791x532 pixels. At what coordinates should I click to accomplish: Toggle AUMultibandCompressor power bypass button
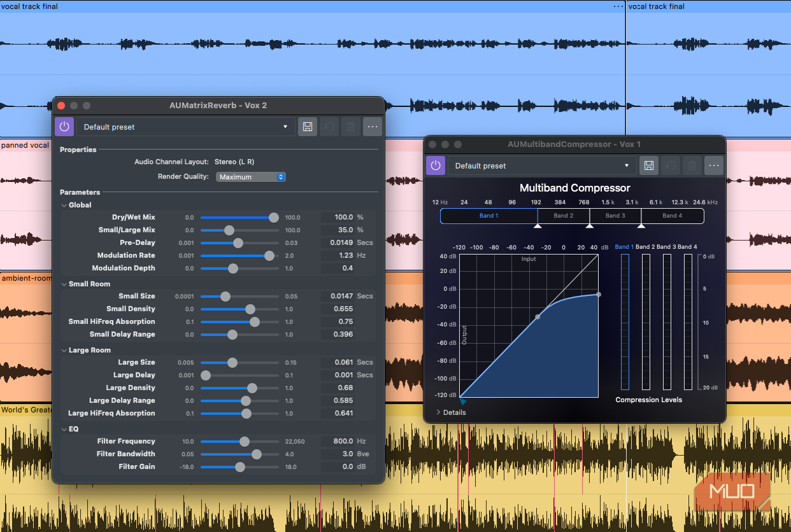point(436,165)
